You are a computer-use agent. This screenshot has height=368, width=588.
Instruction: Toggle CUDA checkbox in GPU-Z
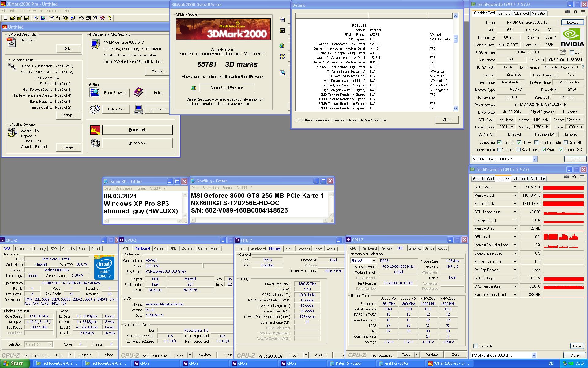(x=519, y=143)
